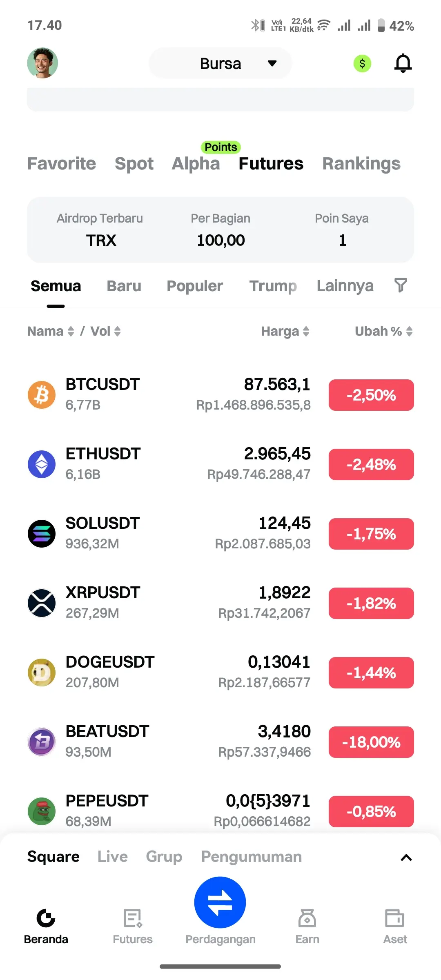Image resolution: width=441 pixels, height=980 pixels.
Task: Tap the blue Perdagangan swap button
Action: (x=220, y=902)
